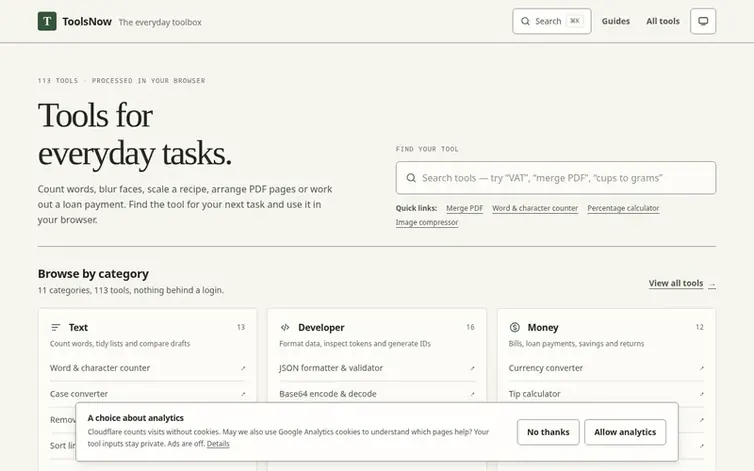Open the Text category heading
Viewport: 754px width, 471px height.
[78, 328]
